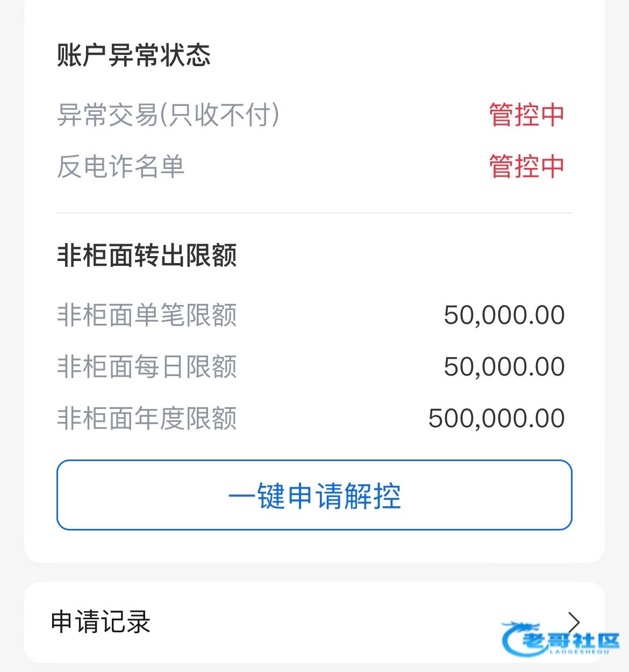Click the 50,000.00 amount for 单笔限额

pyautogui.click(x=504, y=315)
